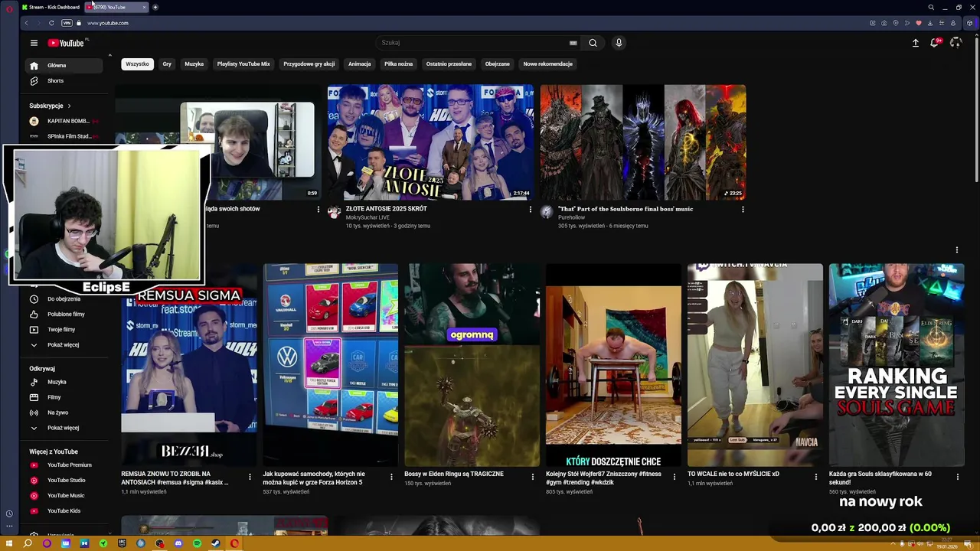Click the YouTube logo
Image resolution: width=980 pixels, height=551 pixels.
click(67, 43)
